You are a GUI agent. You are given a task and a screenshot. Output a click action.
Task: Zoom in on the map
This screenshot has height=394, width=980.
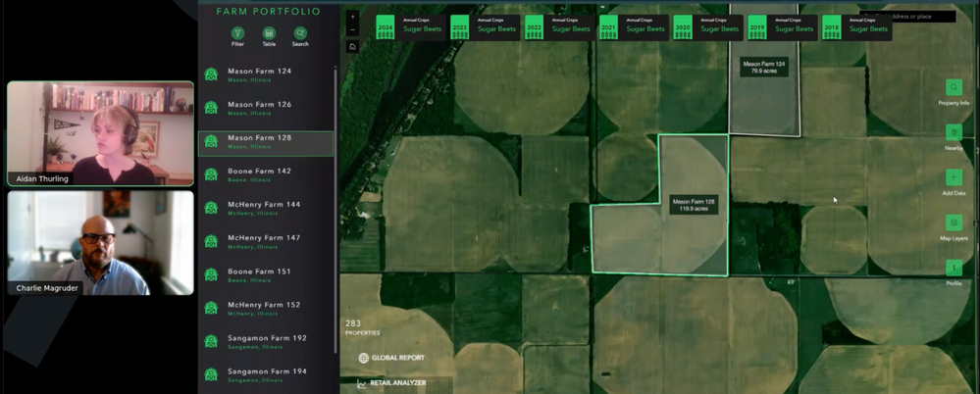click(352, 17)
